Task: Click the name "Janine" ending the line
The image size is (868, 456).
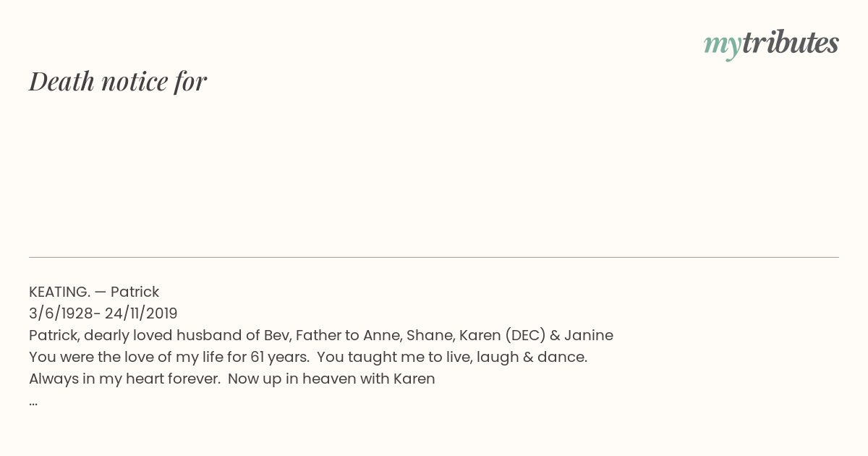Action: click(x=589, y=335)
